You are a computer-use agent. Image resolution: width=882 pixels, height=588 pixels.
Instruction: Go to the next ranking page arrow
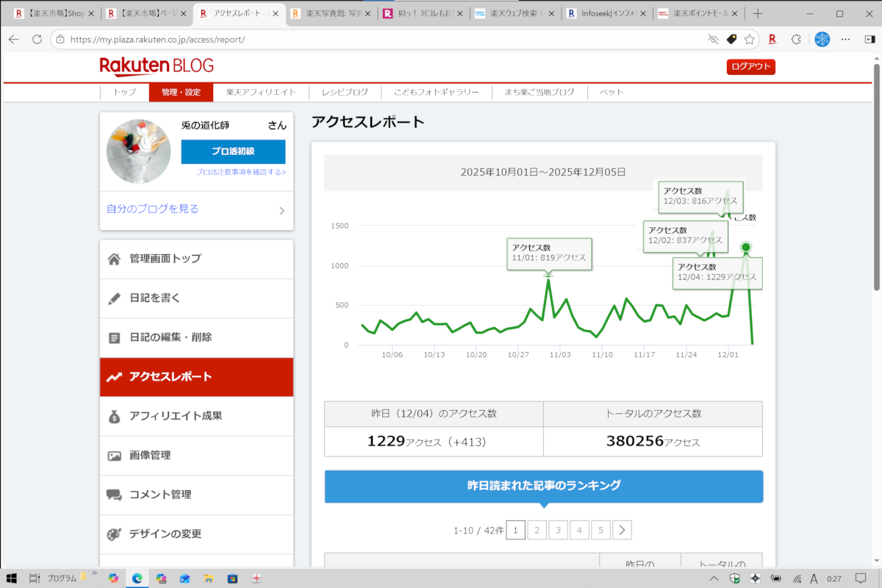[622, 530]
